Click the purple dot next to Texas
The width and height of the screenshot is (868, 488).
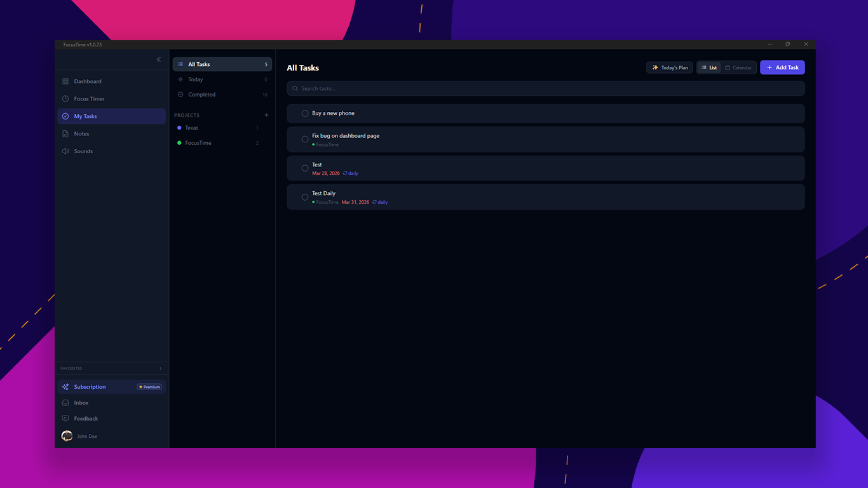pos(179,128)
